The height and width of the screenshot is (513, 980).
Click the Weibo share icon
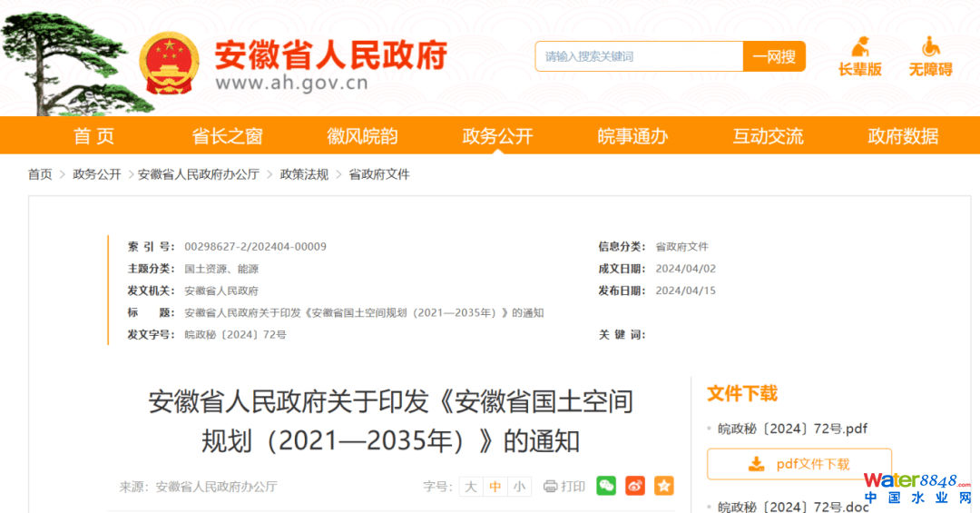pyautogui.click(x=635, y=486)
